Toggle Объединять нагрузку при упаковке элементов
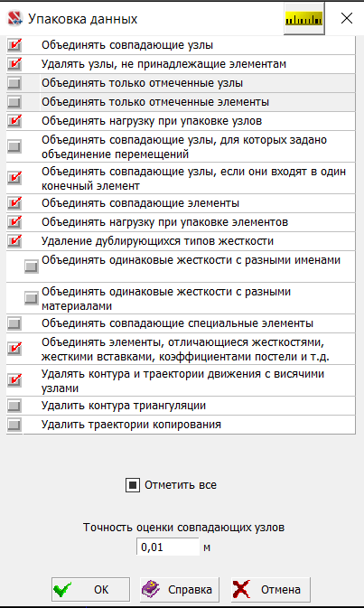This screenshot has height=608, width=364. click(14, 222)
